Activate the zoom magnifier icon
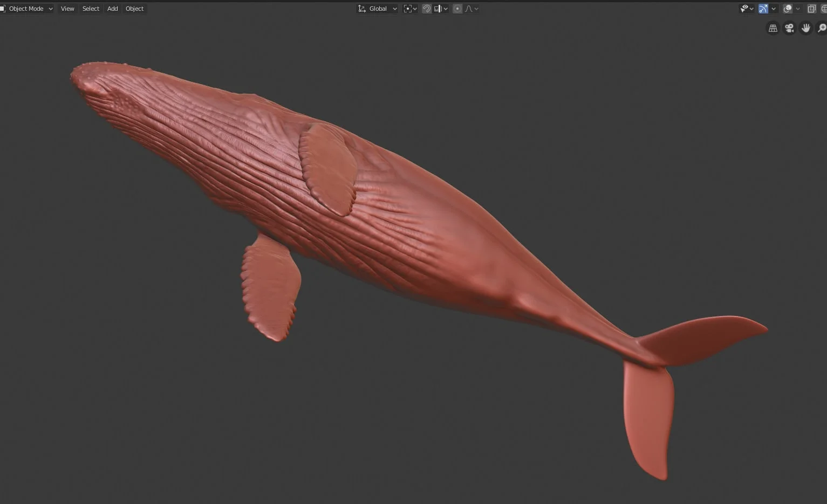The width and height of the screenshot is (827, 504). (820, 28)
